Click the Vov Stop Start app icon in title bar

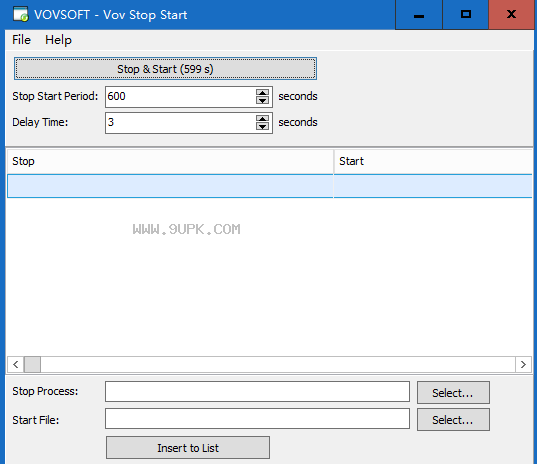point(20,14)
